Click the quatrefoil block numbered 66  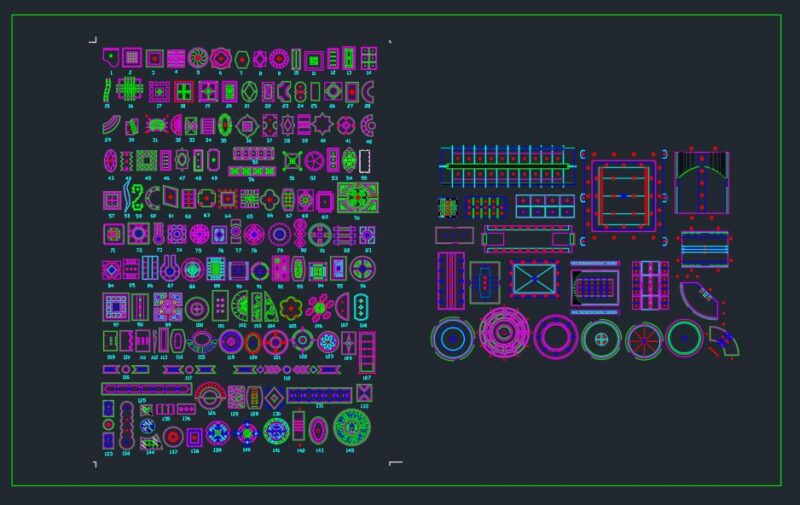pyautogui.click(x=269, y=199)
